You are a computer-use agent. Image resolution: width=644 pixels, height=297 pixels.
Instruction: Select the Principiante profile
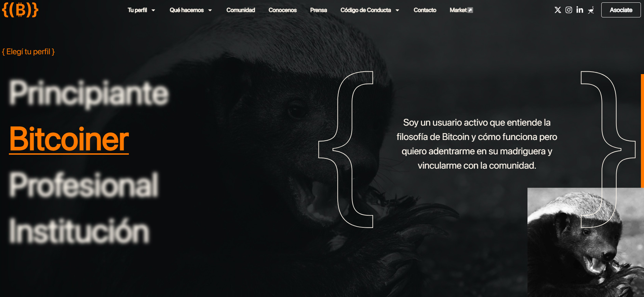(x=89, y=93)
